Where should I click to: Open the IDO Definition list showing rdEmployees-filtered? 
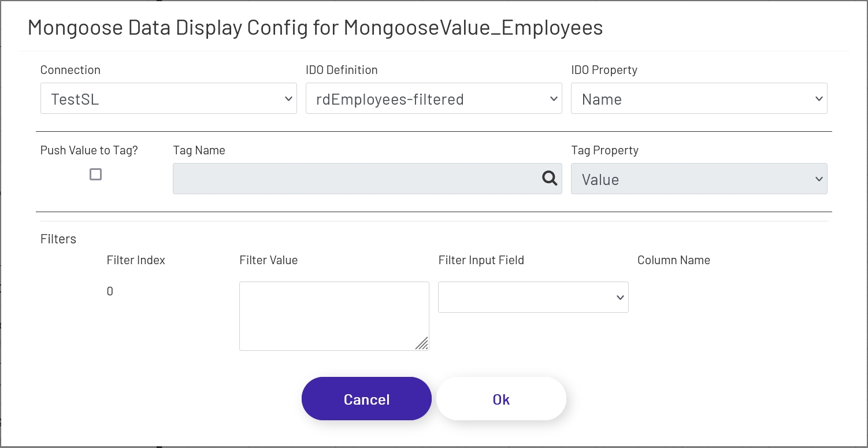pyautogui.click(x=433, y=98)
